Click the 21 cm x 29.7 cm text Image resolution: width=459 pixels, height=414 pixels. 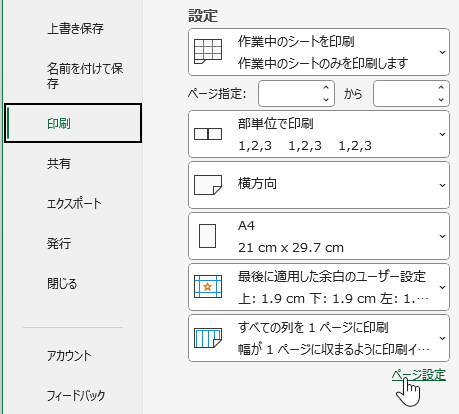pyautogui.click(x=291, y=248)
